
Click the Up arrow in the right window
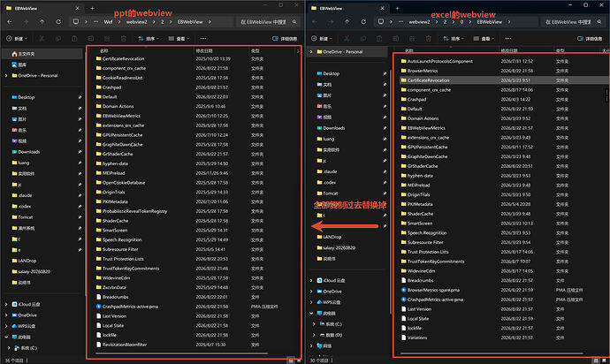(x=347, y=22)
